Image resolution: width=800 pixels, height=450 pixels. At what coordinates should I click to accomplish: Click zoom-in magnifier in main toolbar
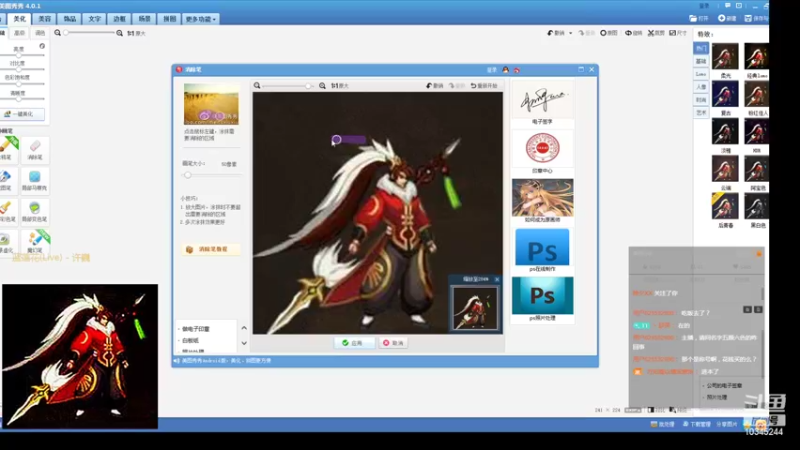pyautogui.click(x=119, y=33)
